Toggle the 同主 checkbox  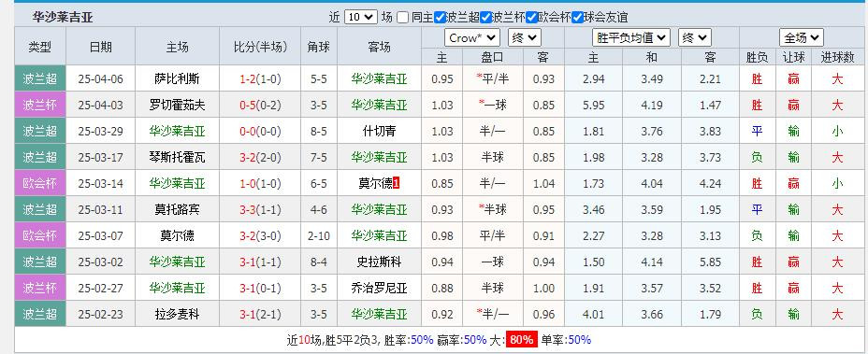tap(403, 17)
